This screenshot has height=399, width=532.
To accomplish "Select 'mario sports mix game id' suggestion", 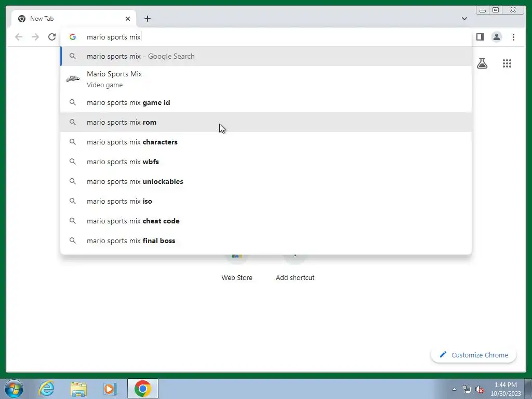I will [266, 102].
